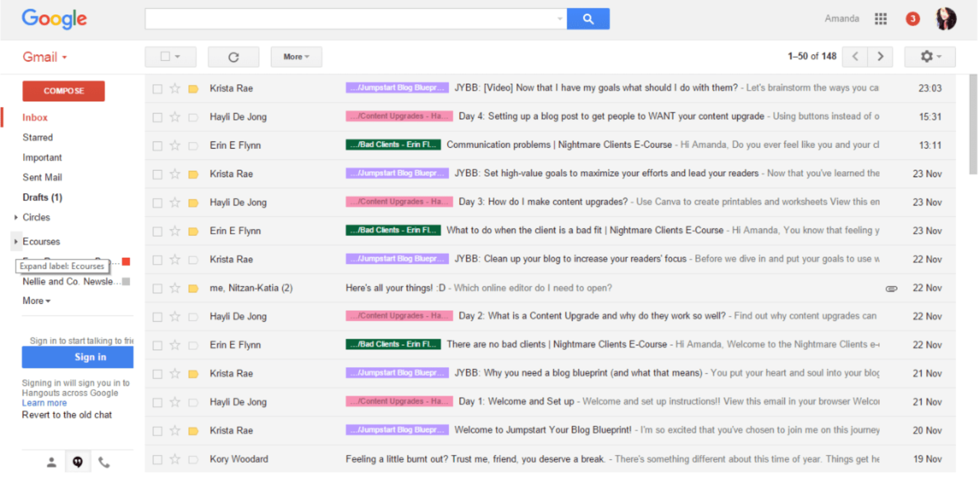
Task: Open the More actions dropdown in toolbar
Action: [296, 57]
